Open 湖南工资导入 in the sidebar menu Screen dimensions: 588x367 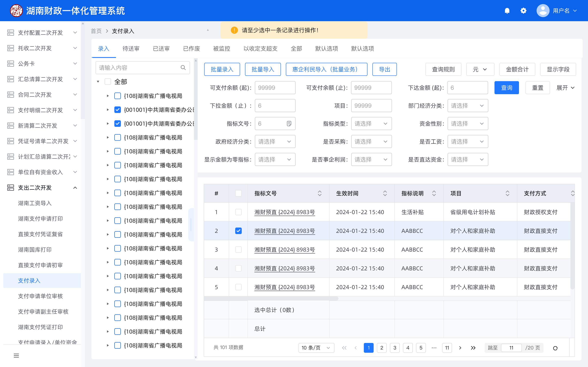pos(35,203)
